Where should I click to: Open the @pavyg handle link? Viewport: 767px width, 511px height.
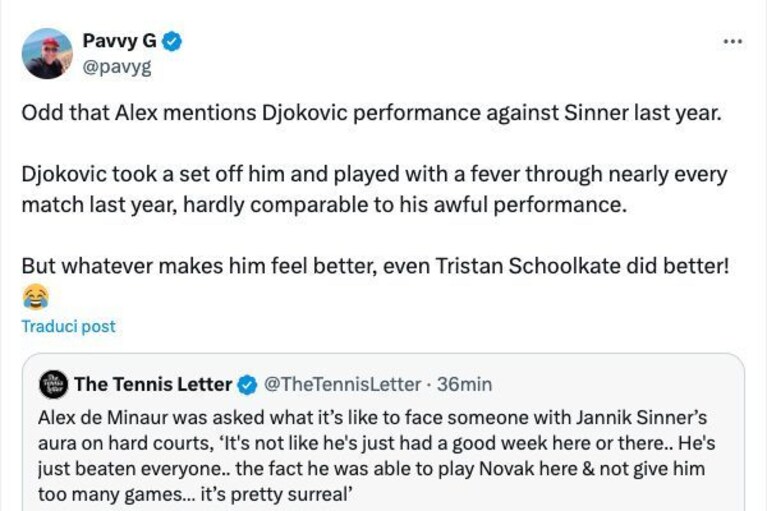(117, 67)
